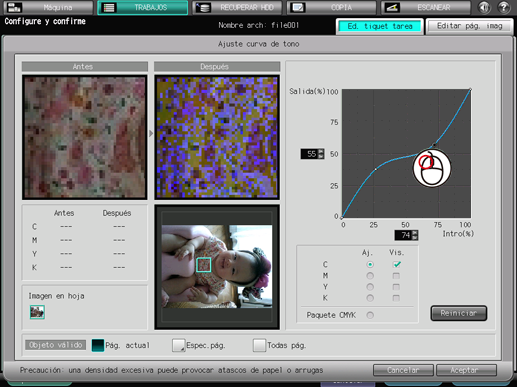Enable the Vis. checkbox for Y
517x387 pixels.
click(x=396, y=287)
